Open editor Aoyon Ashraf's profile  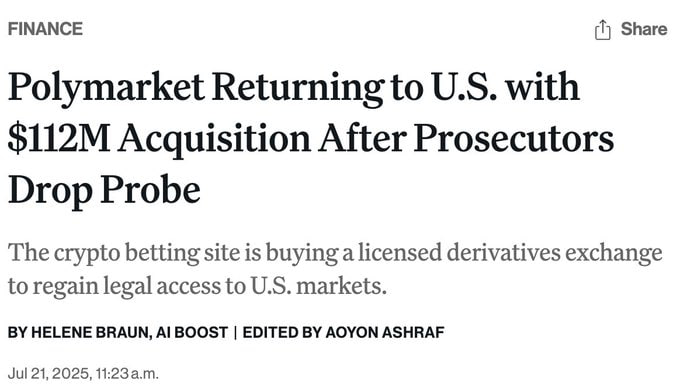(385, 333)
